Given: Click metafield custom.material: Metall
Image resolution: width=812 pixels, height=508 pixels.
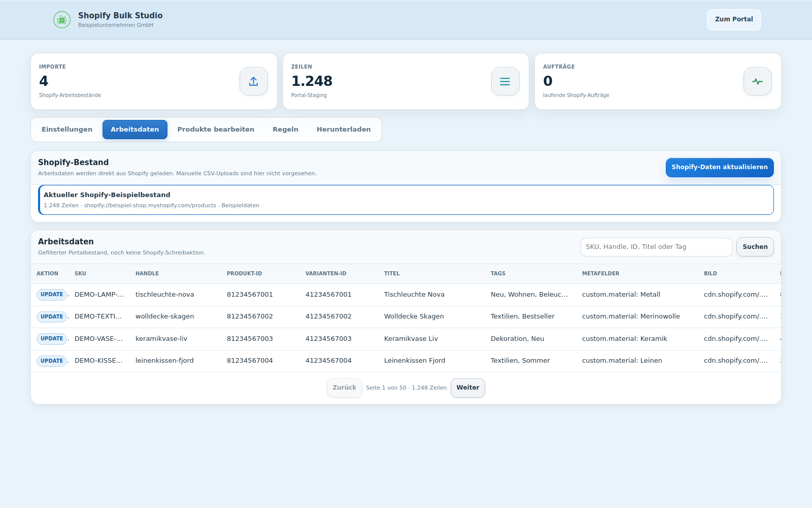Looking at the screenshot, I should click(x=621, y=295).
